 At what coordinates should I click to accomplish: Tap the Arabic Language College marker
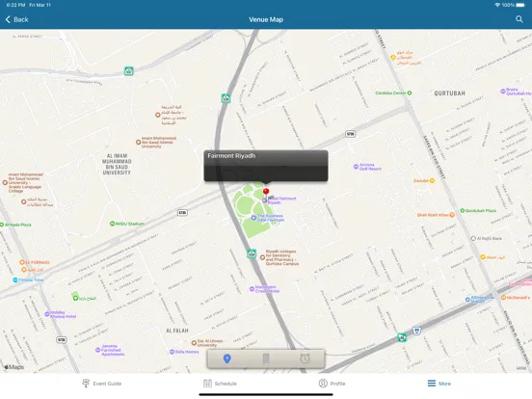[x=5, y=182]
